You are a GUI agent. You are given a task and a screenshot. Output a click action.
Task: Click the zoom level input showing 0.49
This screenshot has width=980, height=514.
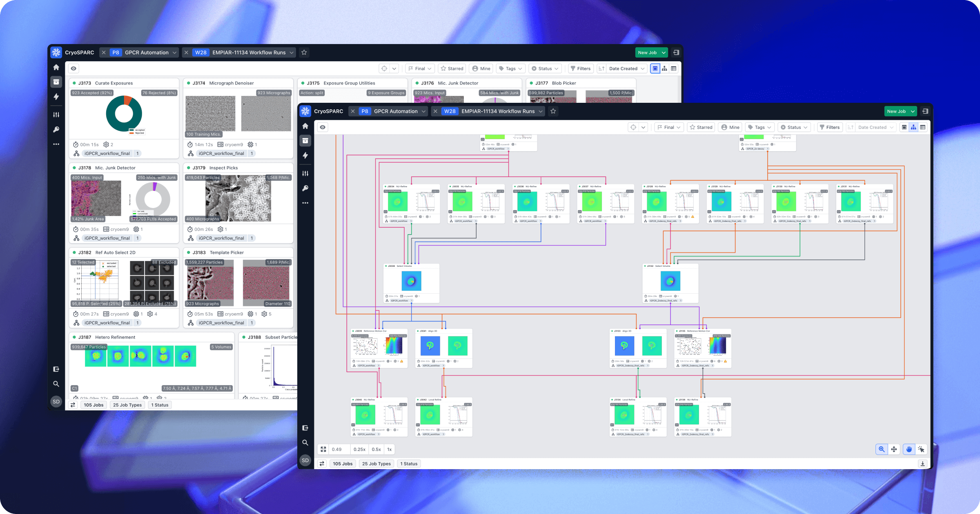coord(339,449)
